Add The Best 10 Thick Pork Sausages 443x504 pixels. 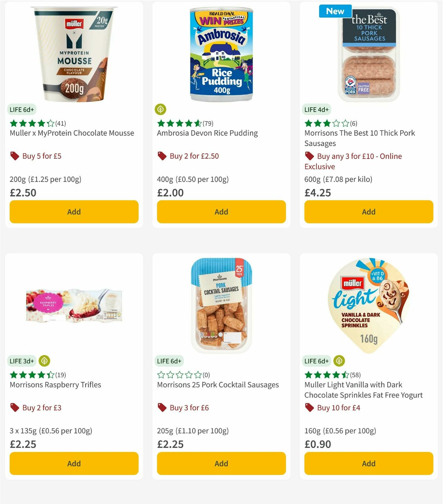368,212
